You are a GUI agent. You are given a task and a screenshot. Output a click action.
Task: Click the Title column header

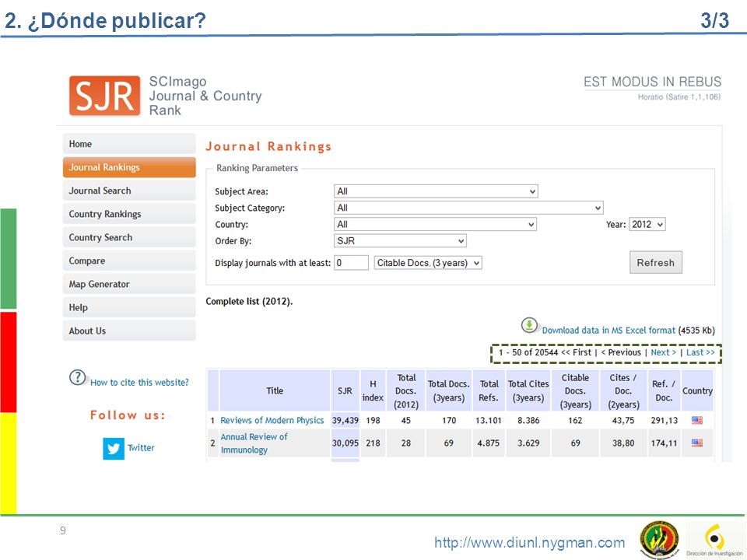coord(275,390)
